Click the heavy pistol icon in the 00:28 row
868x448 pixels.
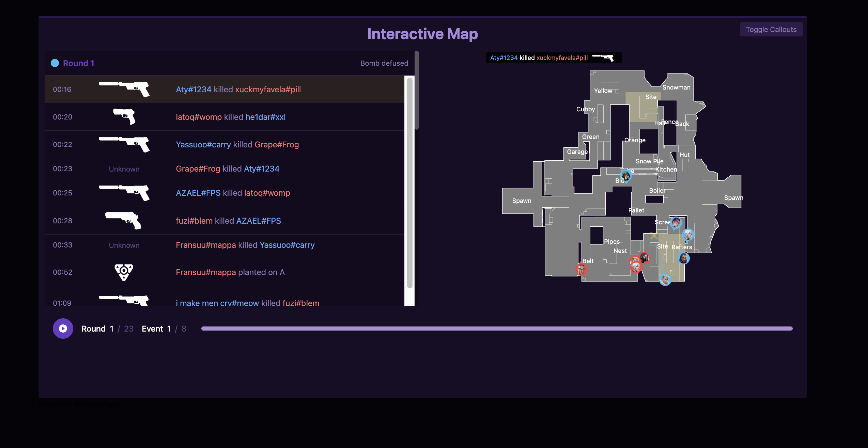[x=123, y=220]
